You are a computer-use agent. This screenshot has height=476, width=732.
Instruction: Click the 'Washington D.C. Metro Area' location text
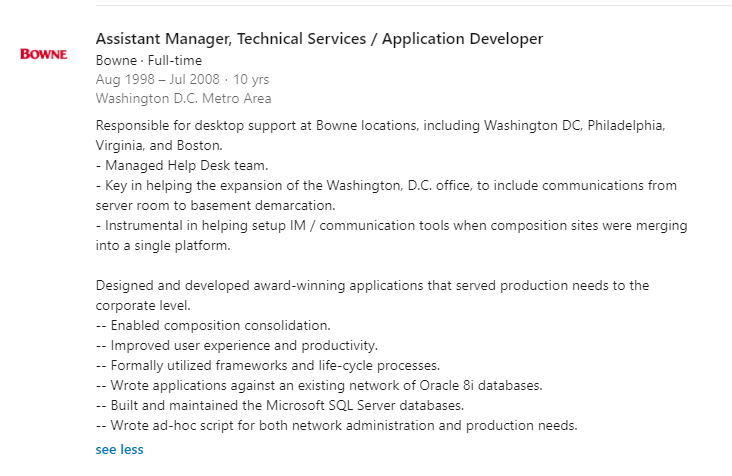pyautogui.click(x=183, y=98)
